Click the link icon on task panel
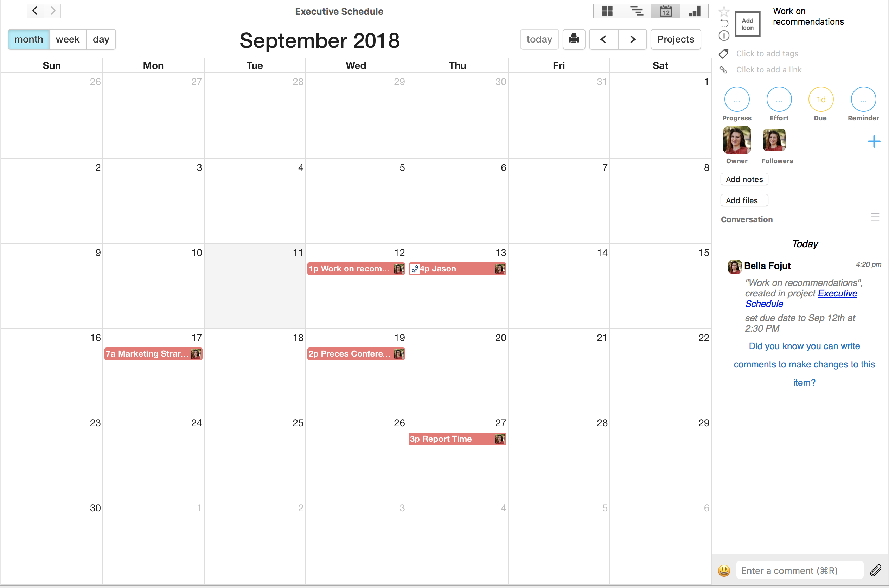Screen dimensions: 889x588 coord(723,69)
